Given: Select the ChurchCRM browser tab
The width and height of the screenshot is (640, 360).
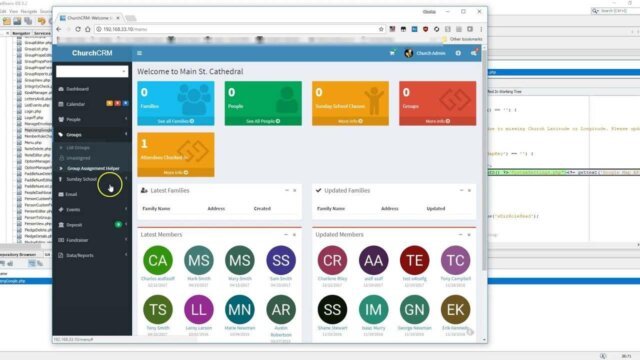Looking at the screenshot, I should tap(89, 18).
